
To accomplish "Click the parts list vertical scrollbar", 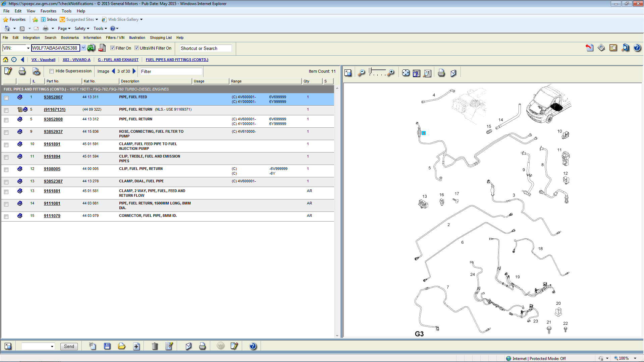I will 337,212.
